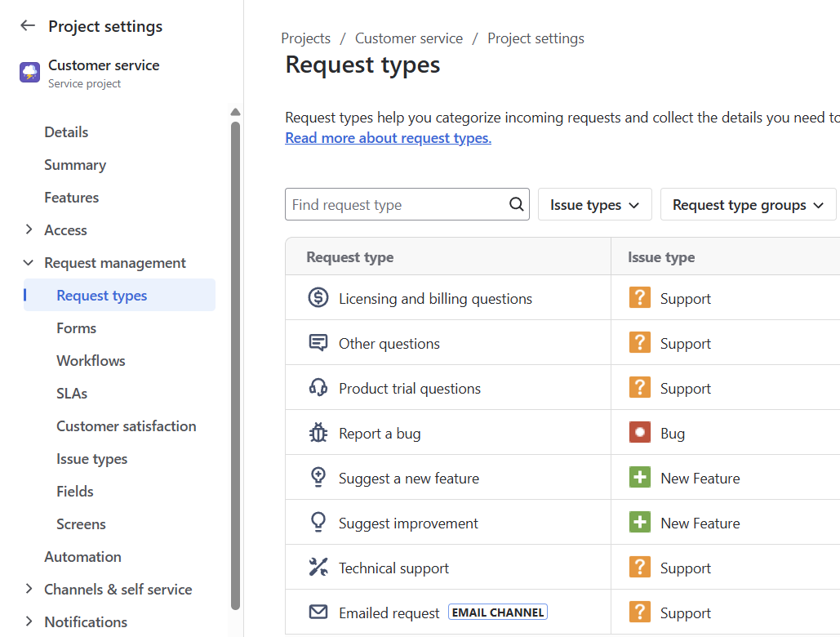Click the Customer service project avatar
The height and width of the screenshot is (637, 840).
29,73
